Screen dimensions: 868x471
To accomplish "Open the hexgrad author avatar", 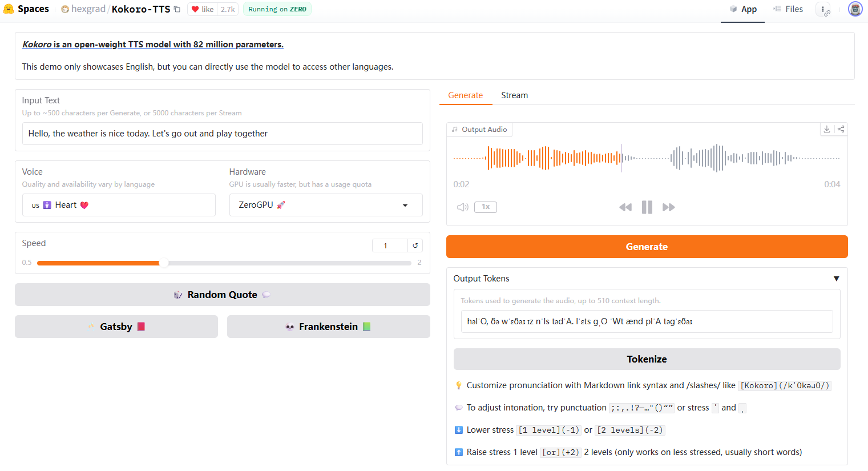I will 65,9.
